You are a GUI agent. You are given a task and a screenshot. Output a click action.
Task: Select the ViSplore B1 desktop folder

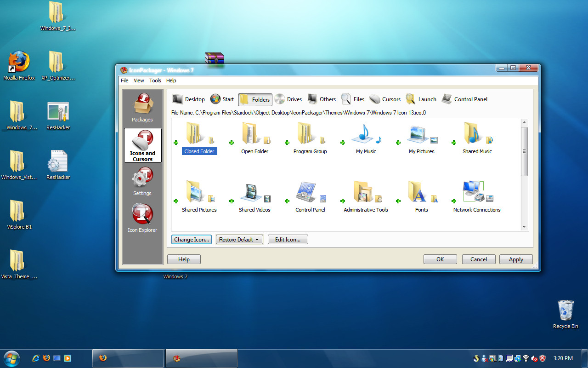19,215
